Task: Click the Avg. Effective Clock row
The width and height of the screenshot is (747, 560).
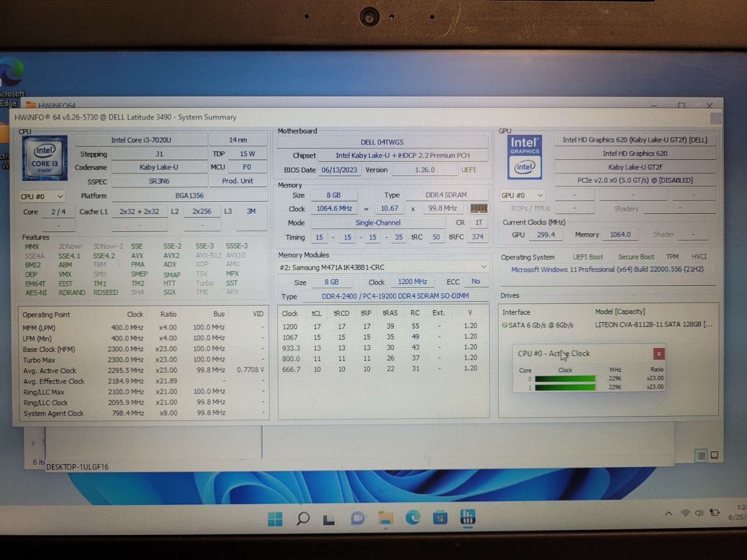Action: click(144, 381)
